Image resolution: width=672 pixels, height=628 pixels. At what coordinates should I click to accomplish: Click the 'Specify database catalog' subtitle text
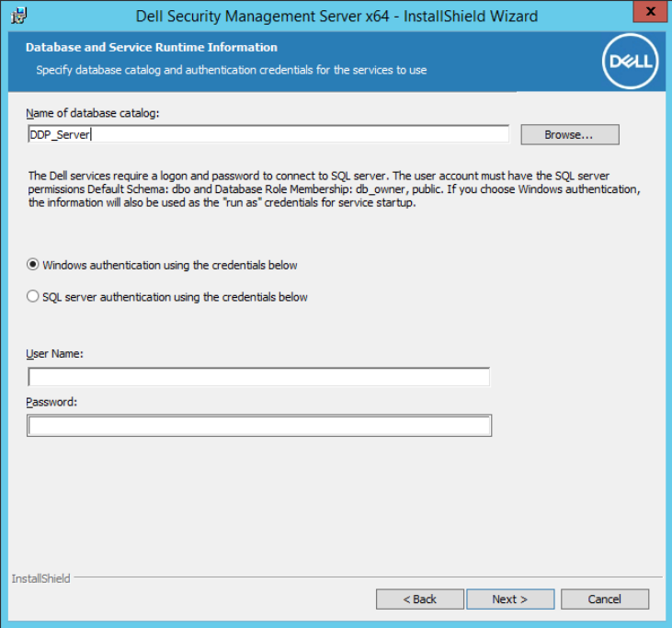(232, 70)
